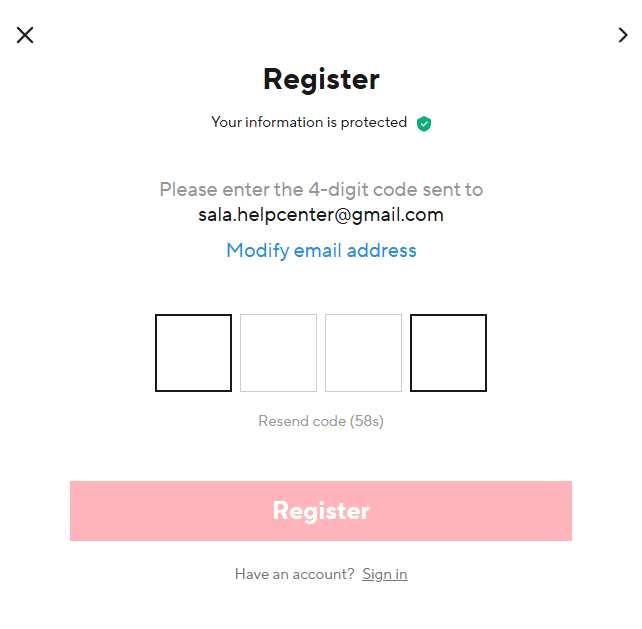This screenshot has width=642, height=629.
Task: Click into the third code digit box
Action: pyautogui.click(x=363, y=353)
